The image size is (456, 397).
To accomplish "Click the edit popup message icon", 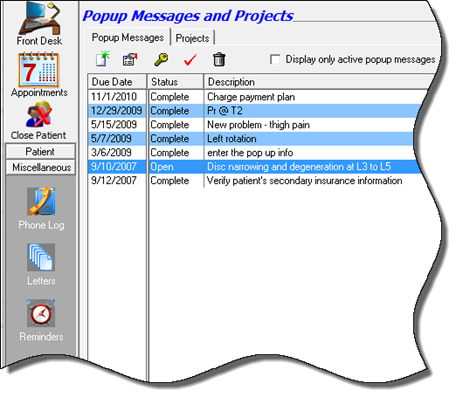I will (130, 60).
